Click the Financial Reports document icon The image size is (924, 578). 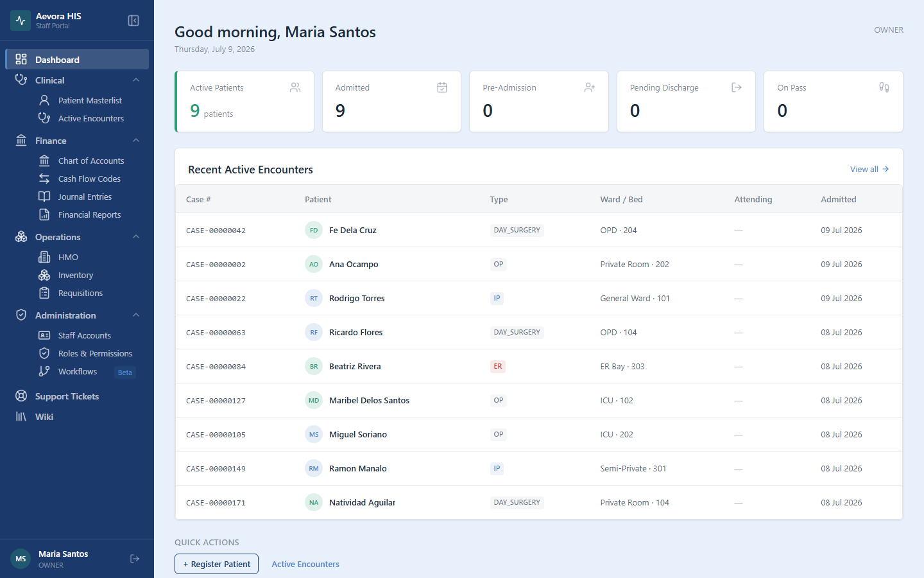click(x=44, y=215)
